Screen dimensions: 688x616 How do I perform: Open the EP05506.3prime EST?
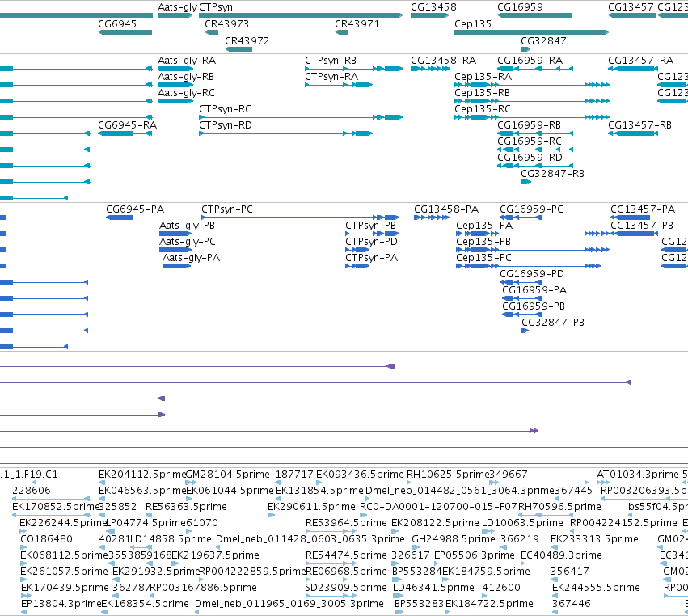[x=437, y=563]
